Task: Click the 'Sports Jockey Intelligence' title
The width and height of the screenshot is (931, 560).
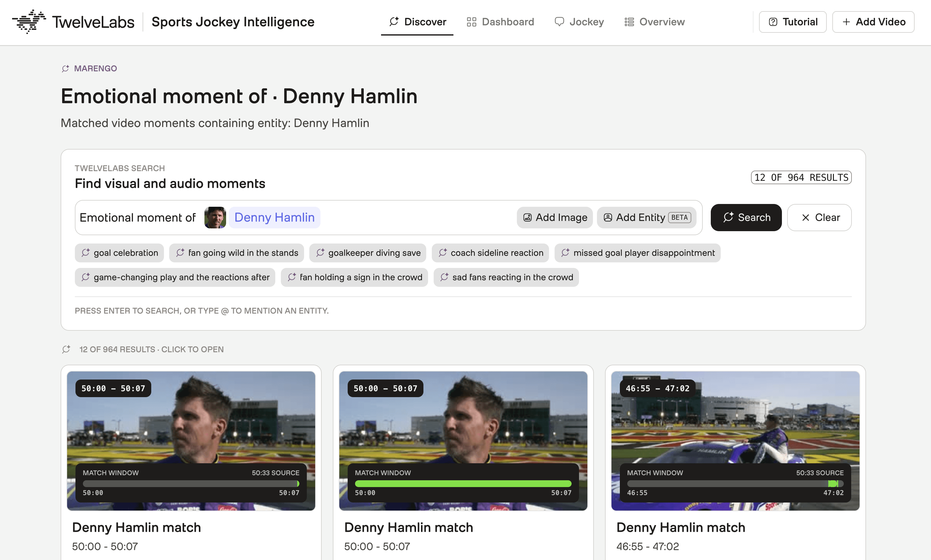Action: (x=233, y=22)
